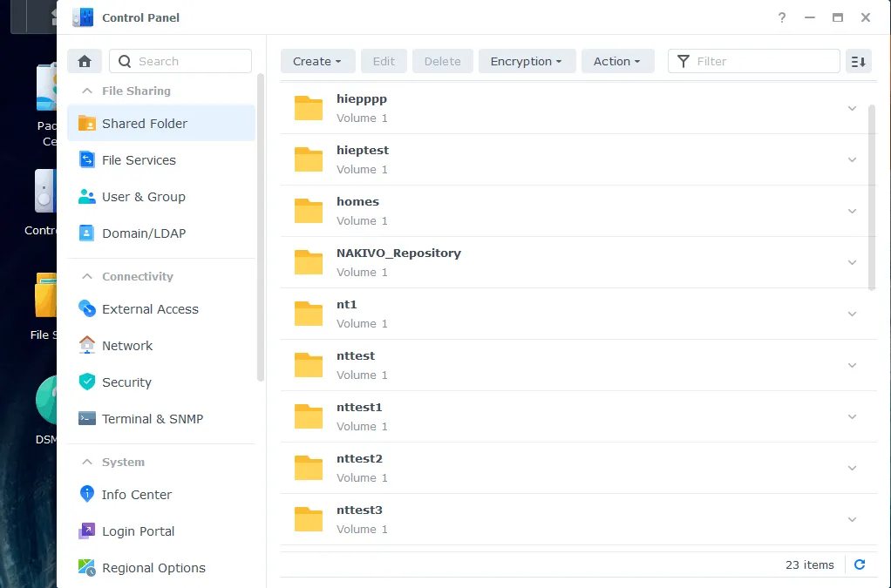Select Domain/LDAP in the sidebar
Viewport: 891px width, 588px height.
coord(143,233)
